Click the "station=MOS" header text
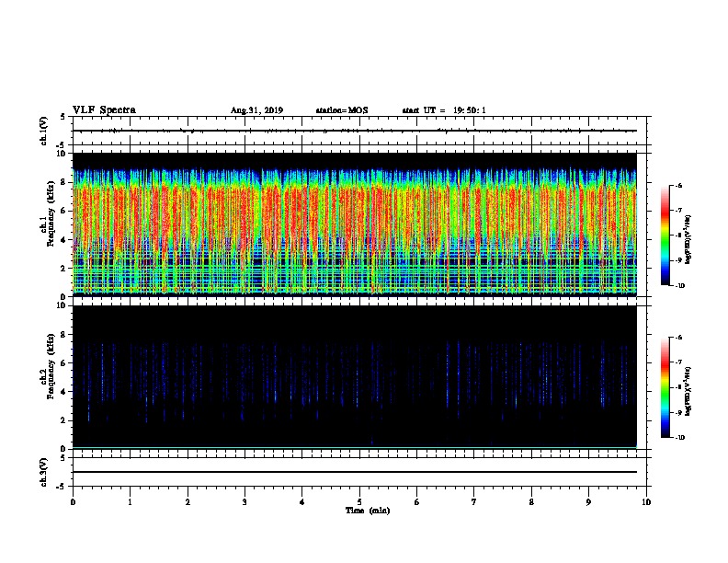The image size is (728, 563). (342, 110)
